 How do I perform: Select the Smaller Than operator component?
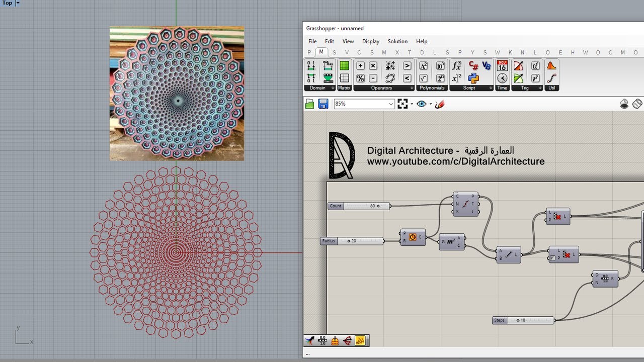[x=407, y=78]
